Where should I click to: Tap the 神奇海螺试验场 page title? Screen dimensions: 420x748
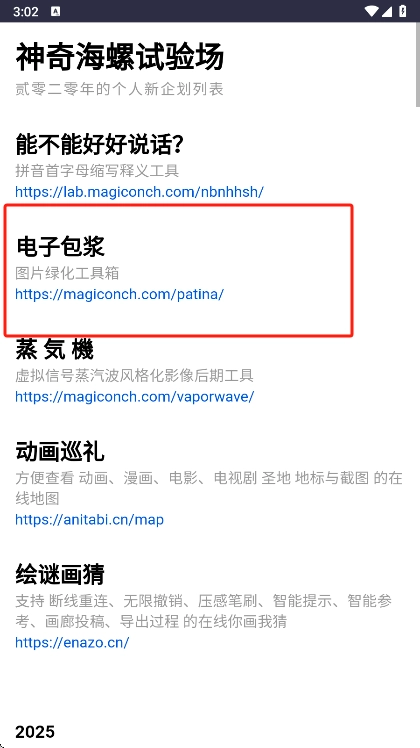[x=120, y=58]
